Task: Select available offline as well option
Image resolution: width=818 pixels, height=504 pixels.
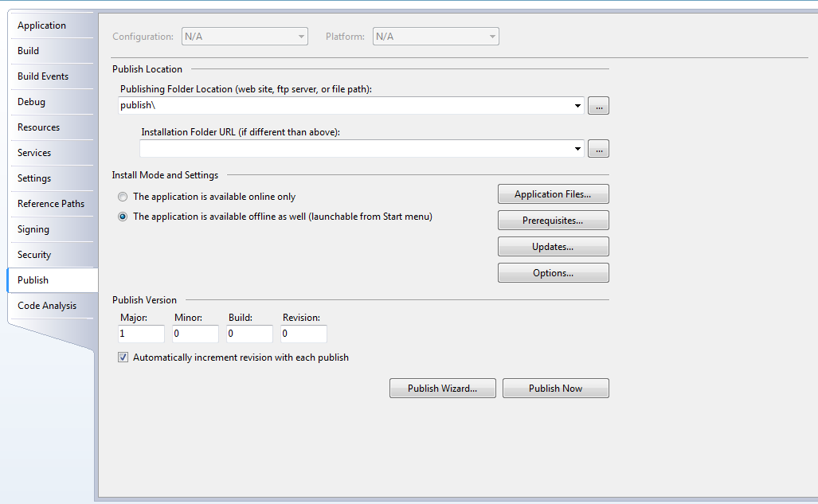Action: tap(122, 217)
